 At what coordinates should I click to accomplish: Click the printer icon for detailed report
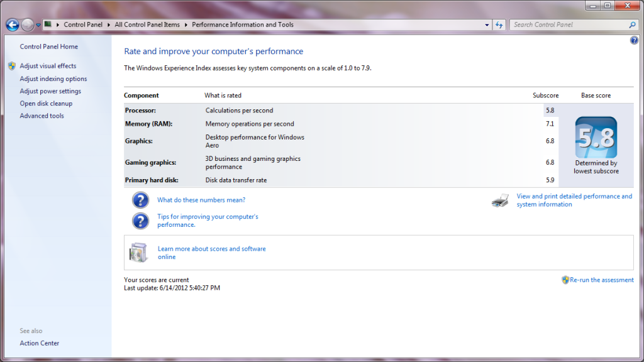pyautogui.click(x=500, y=200)
